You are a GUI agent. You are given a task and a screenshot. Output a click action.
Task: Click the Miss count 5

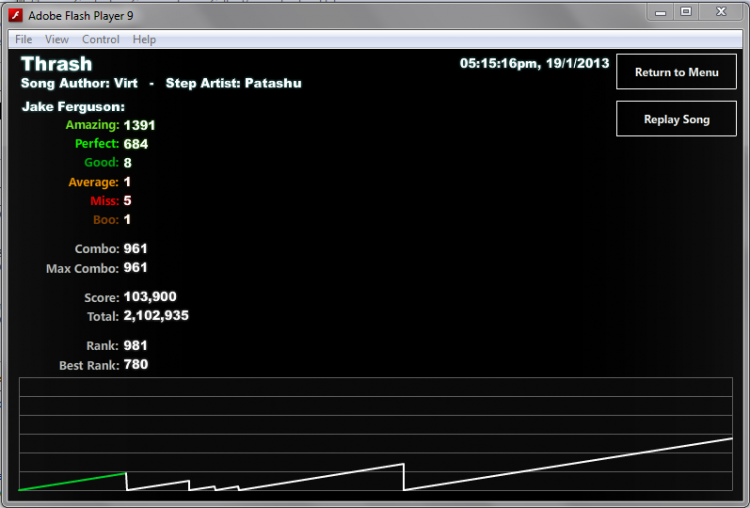[127, 200]
